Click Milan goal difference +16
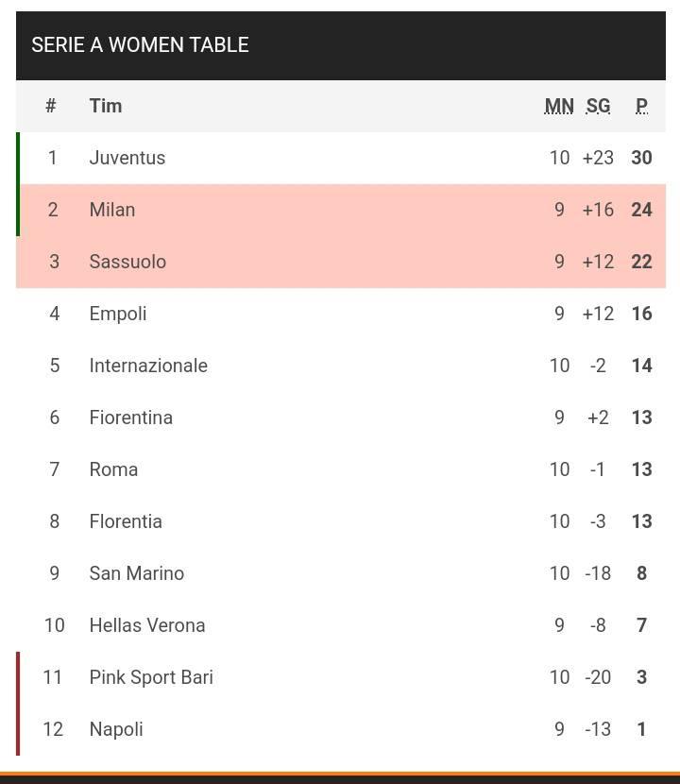This screenshot has width=680, height=784. pyautogui.click(x=598, y=210)
